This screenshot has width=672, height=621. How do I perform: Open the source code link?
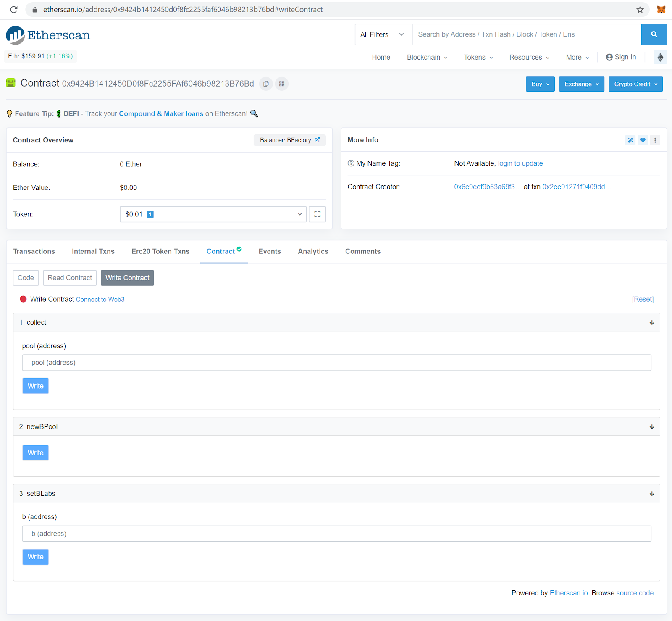[635, 593]
